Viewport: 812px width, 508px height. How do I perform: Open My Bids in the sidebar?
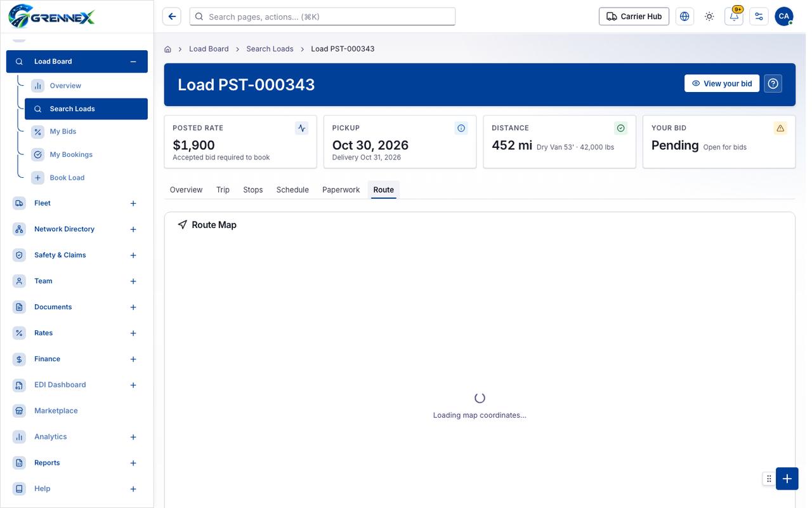coord(86,131)
